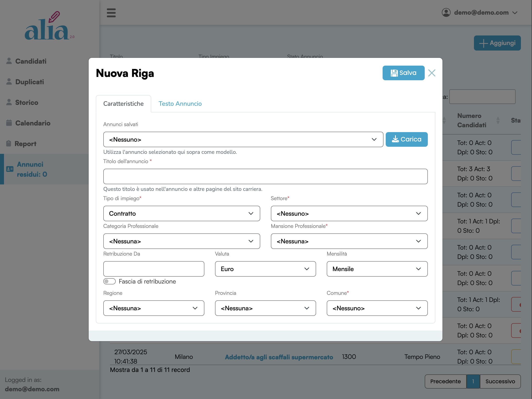
Task: Switch to the Testo Annuncio tab
Action: coord(180,104)
